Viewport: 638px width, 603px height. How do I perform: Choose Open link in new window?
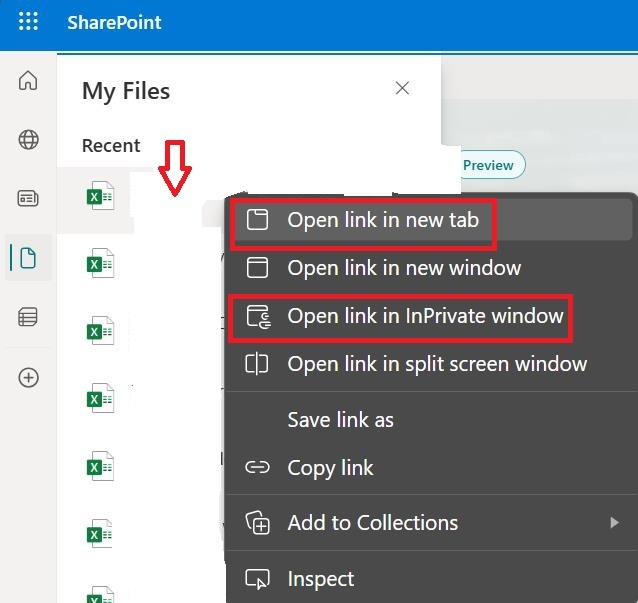[x=432, y=268]
